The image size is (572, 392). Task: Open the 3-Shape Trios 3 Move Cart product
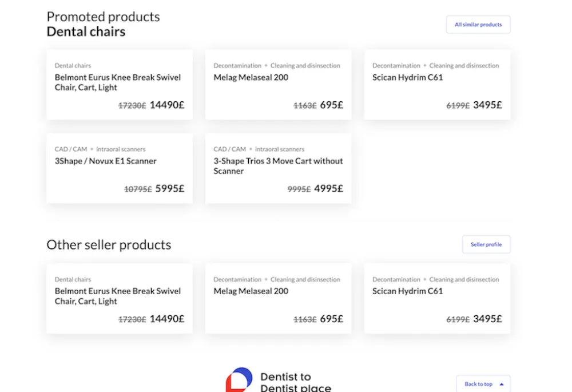point(278,168)
